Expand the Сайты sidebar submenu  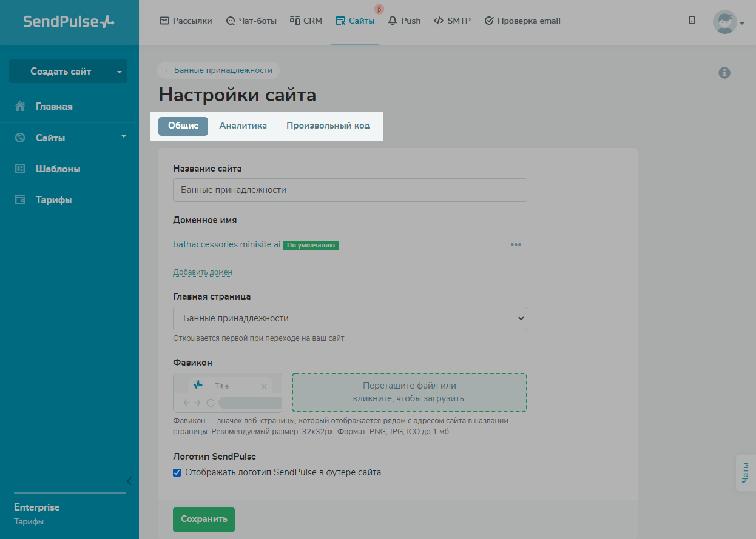pos(124,137)
